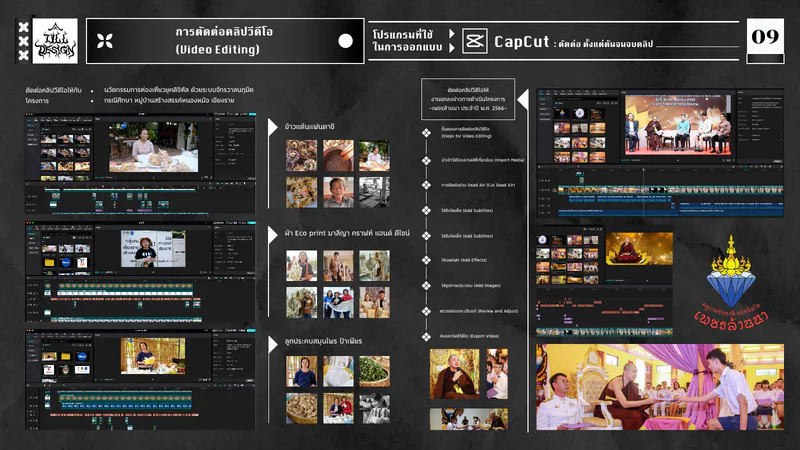Click the boxed text งานแถลงข่าวการดำเนินโครงการ

point(468,99)
